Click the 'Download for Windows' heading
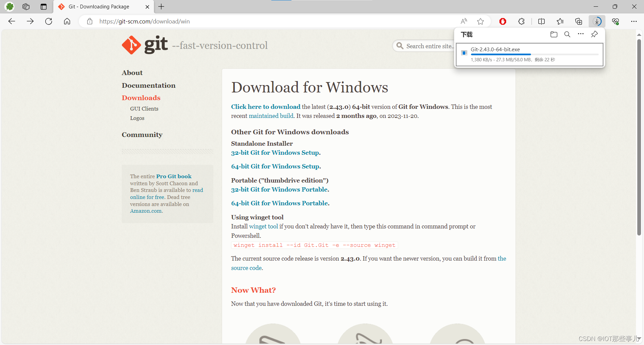 [x=310, y=87]
